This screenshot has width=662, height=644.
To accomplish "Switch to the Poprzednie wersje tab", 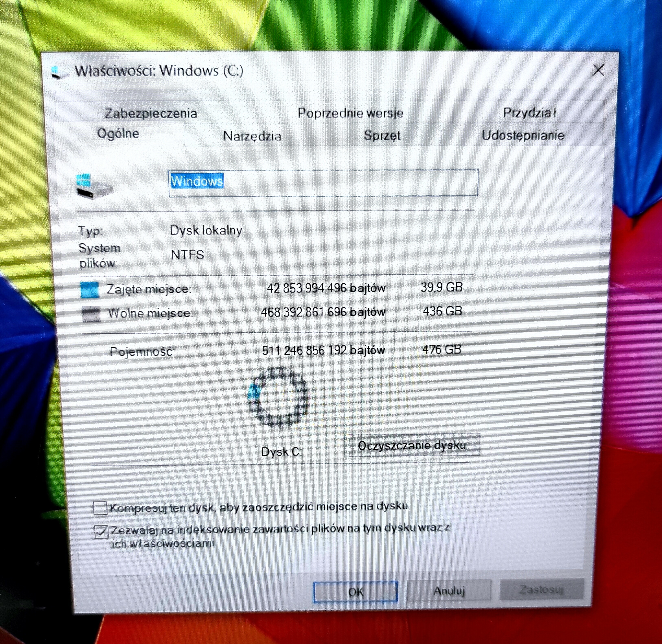I will click(350, 113).
